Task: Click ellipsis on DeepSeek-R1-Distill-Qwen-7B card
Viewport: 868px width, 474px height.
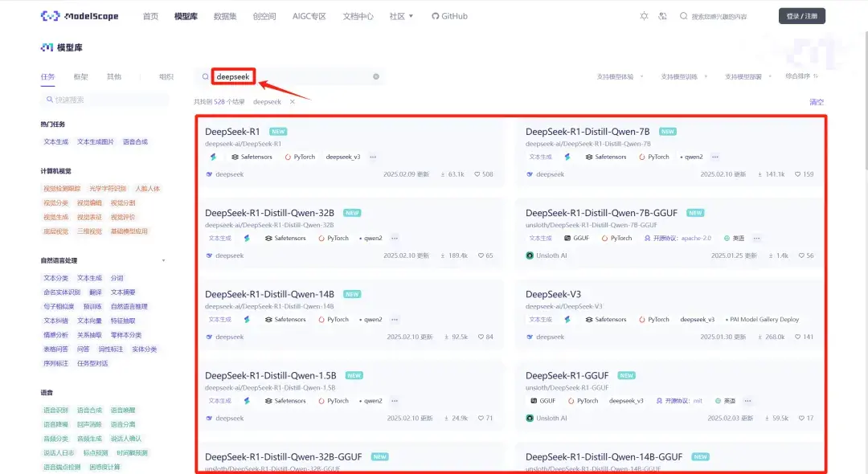Action: (715, 157)
